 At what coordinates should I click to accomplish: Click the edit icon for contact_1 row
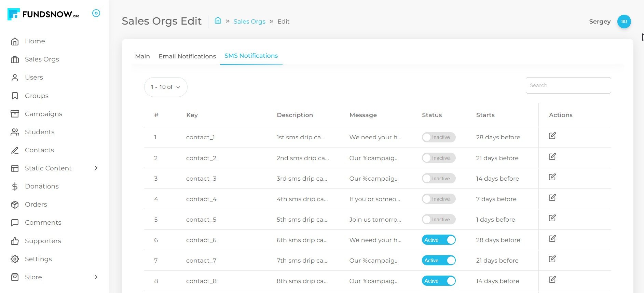pyautogui.click(x=552, y=136)
